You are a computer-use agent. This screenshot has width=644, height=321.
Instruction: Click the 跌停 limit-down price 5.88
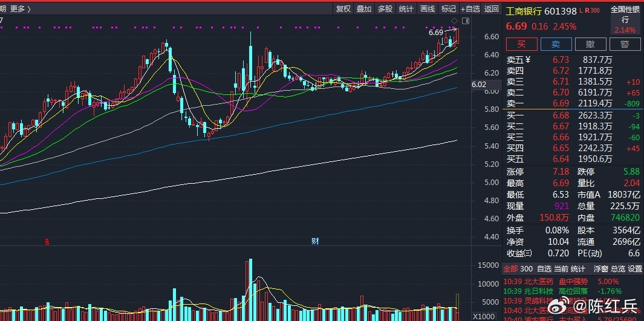point(632,172)
